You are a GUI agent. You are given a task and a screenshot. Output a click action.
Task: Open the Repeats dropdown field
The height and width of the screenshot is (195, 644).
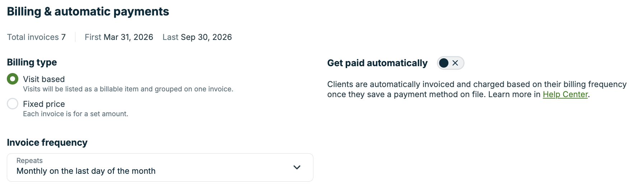160,167
